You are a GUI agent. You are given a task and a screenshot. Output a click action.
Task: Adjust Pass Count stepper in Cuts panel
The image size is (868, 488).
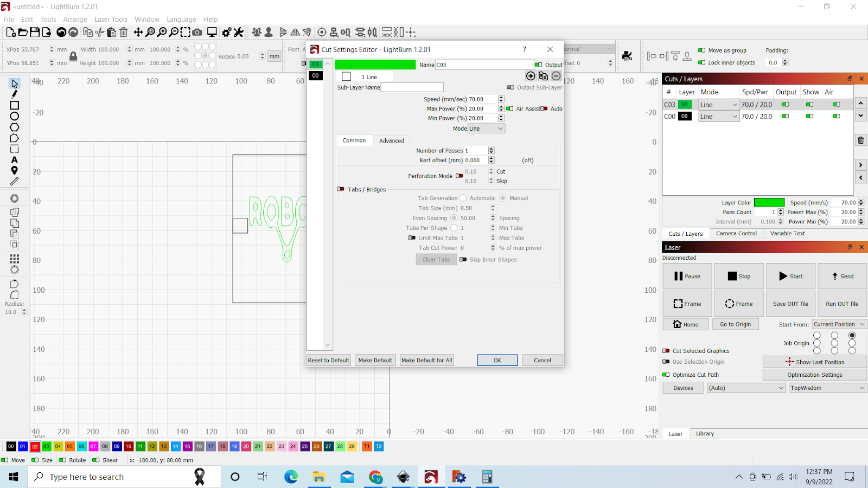point(781,212)
